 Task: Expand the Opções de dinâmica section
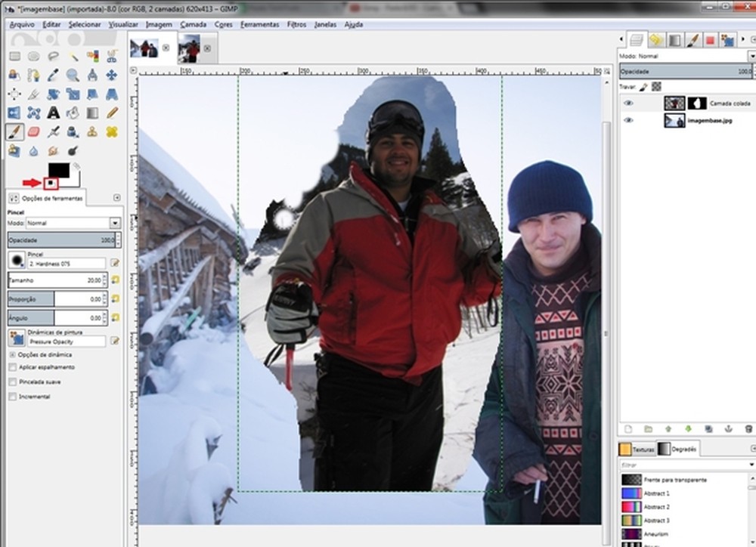point(12,354)
